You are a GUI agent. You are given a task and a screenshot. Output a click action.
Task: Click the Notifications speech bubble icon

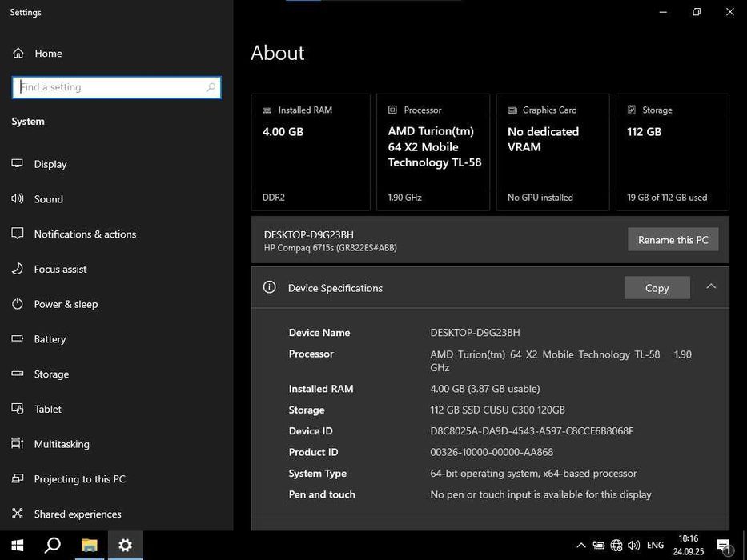(x=17, y=234)
